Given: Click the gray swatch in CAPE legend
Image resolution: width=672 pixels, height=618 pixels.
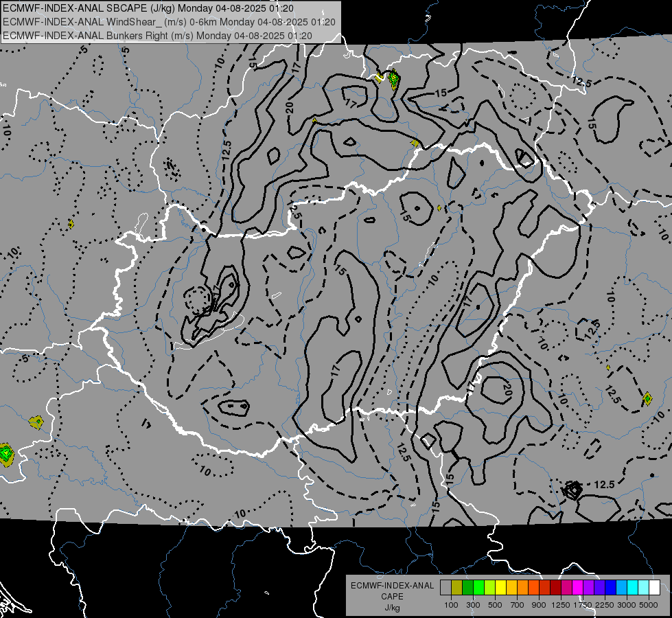Looking at the screenshot, I should [x=445, y=588].
